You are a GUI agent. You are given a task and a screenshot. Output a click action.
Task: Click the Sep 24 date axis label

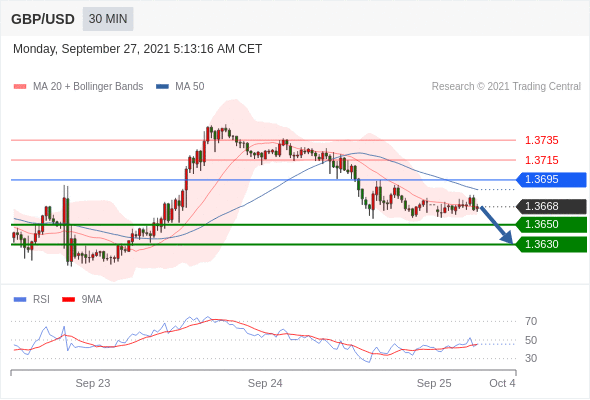click(x=265, y=383)
